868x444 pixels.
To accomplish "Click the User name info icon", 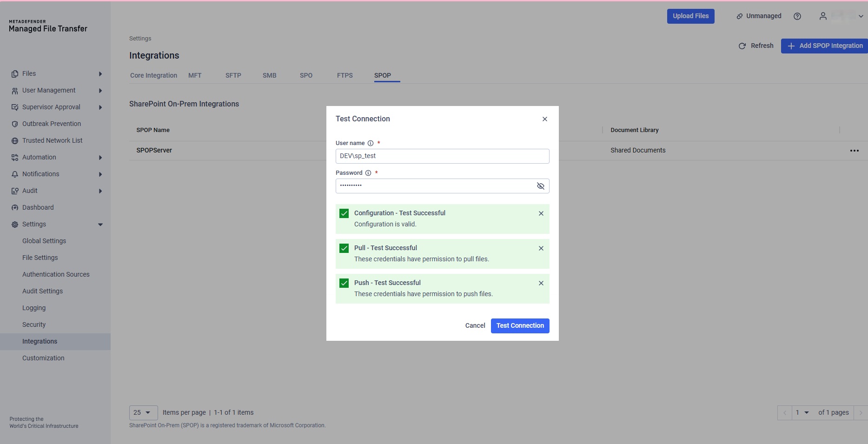I will pyautogui.click(x=371, y=143).
